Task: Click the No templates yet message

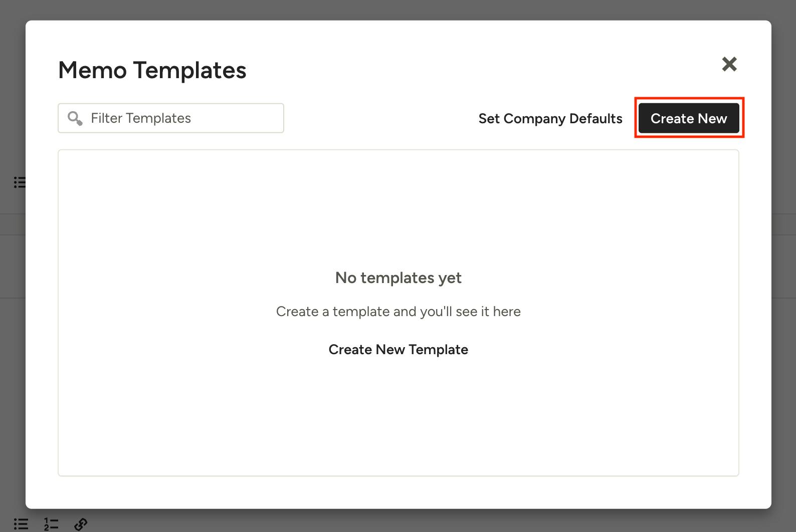Action: pos(398,278)
